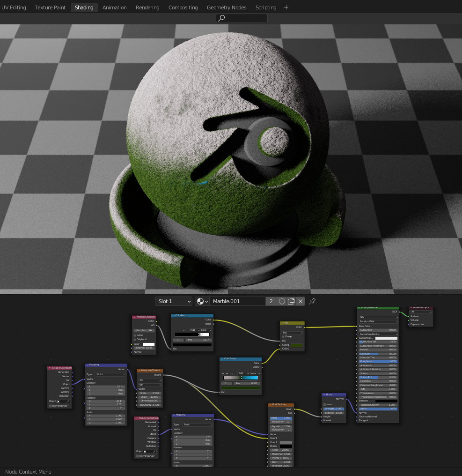This screenshot has height=476, width=462.
Task: Click the Marble.001 material name field
Action: coord(238,301)
